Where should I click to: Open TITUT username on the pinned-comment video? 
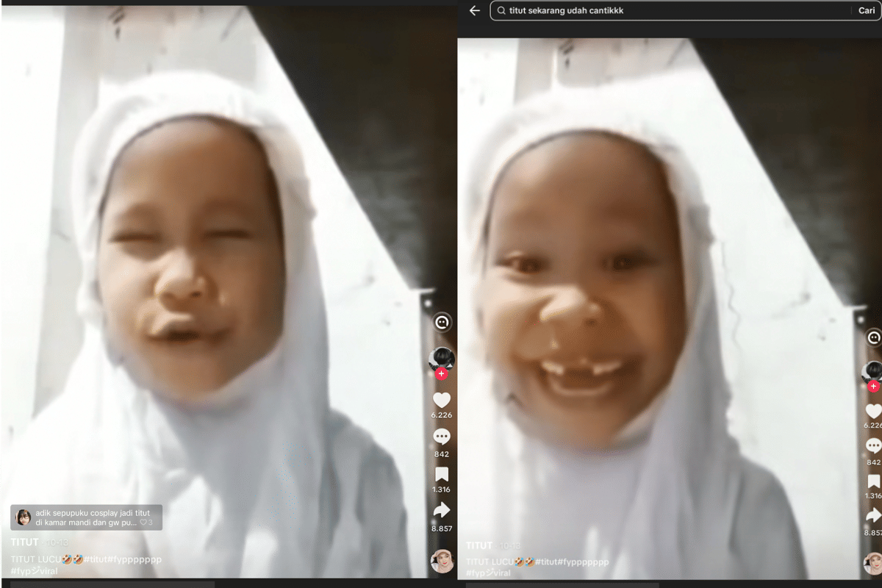(x=24, y=542)
